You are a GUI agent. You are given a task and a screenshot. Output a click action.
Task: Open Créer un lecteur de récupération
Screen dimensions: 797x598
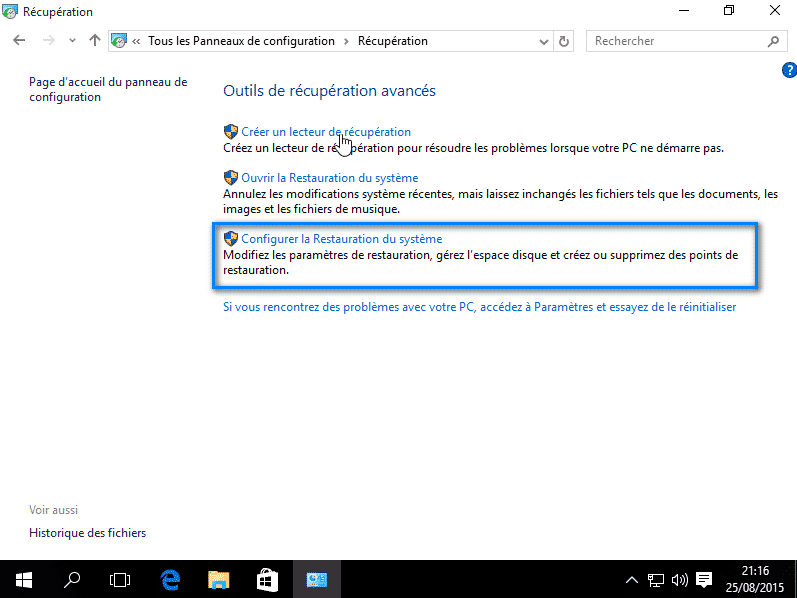tap(325, 132)
